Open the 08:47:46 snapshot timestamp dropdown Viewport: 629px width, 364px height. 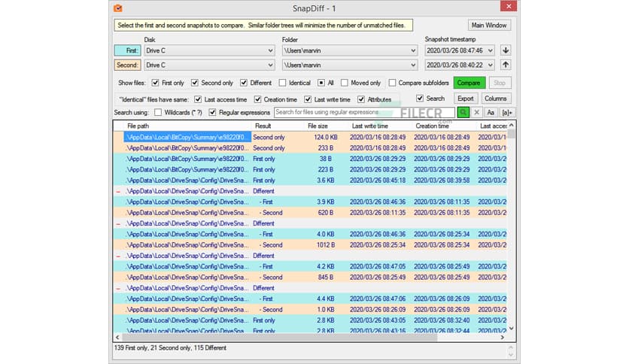[491, 51]
